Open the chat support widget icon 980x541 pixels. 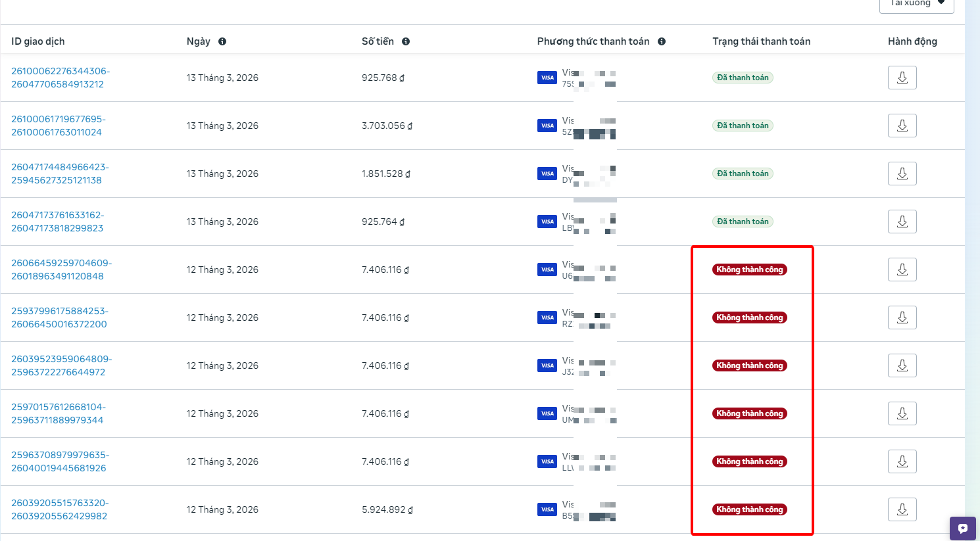(963, 528)
